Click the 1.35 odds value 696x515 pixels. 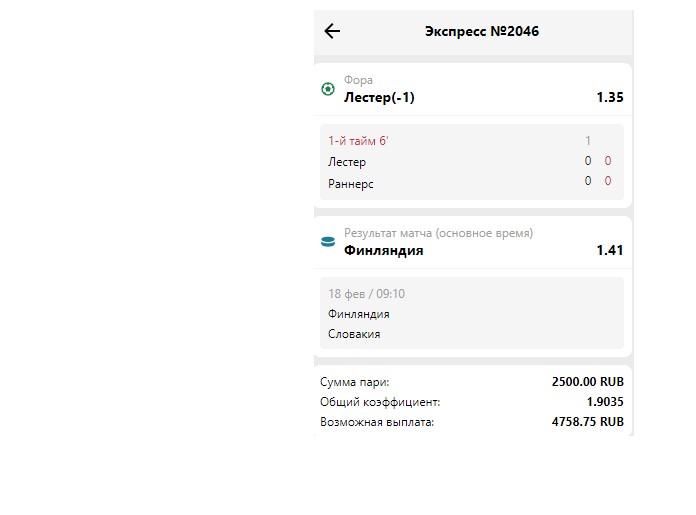tap(609, 97)
